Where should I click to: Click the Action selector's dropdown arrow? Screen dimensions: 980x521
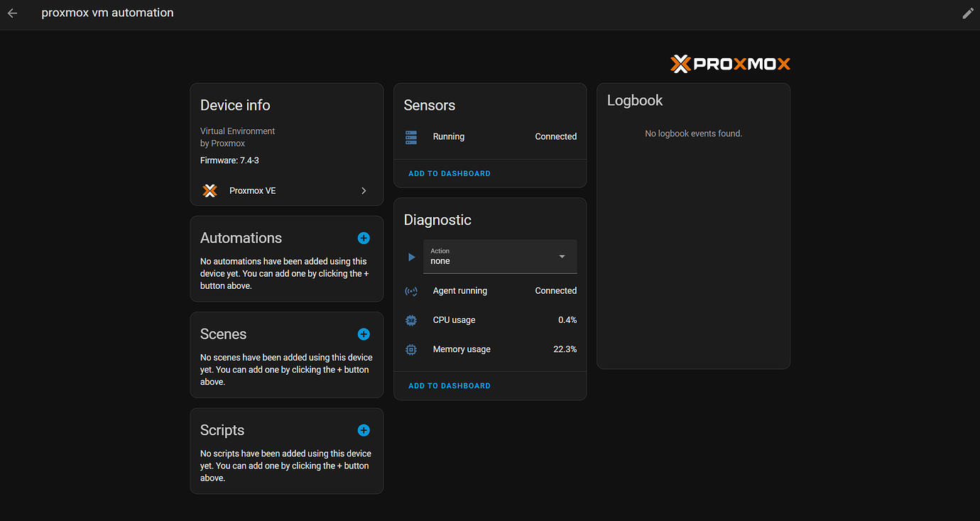pos(560,257)
